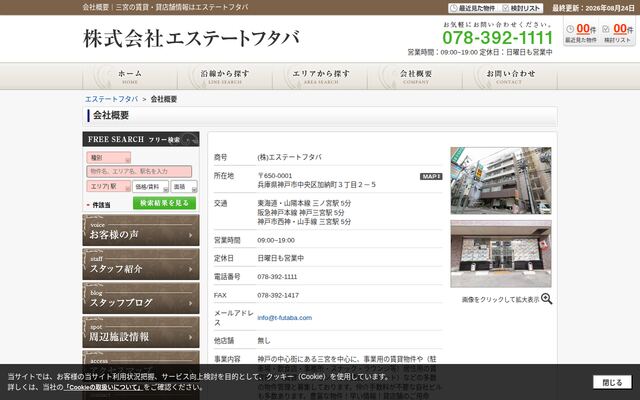The height and width of the screenshot is (400, 640).
Task: Click the magnifier zoom icon under photos
Action: 547,299
